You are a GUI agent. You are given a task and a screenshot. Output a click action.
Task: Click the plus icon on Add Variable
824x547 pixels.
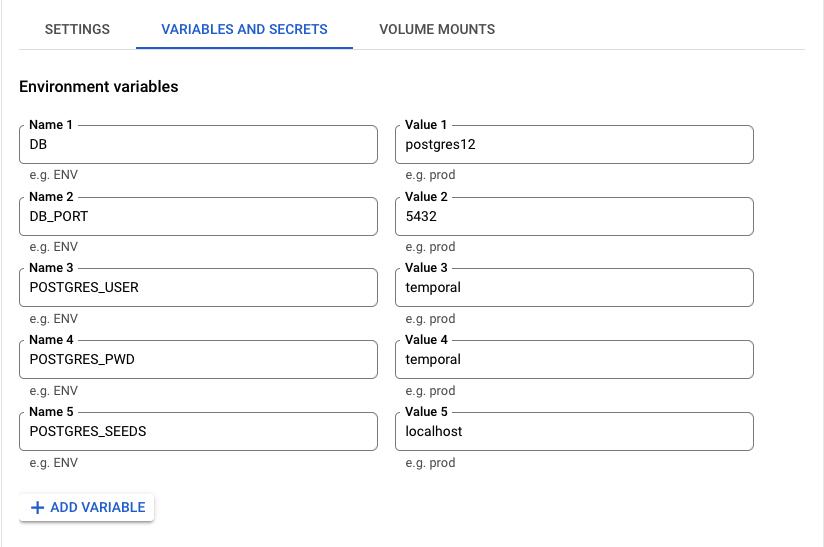(x=38, y=508)
